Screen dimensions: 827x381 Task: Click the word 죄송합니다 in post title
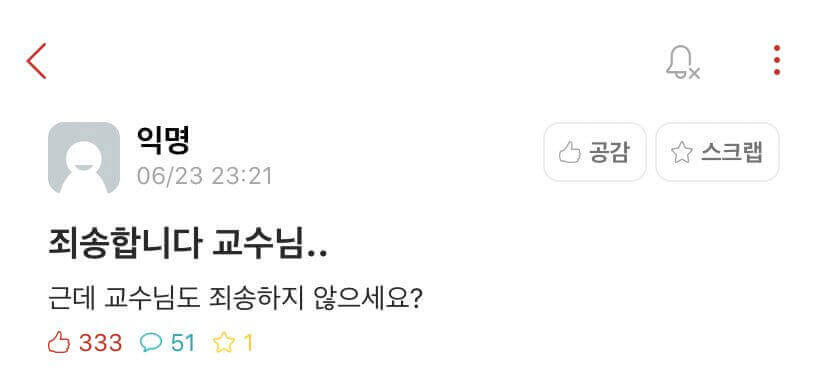pyautogui.click(x=125, y=244)
